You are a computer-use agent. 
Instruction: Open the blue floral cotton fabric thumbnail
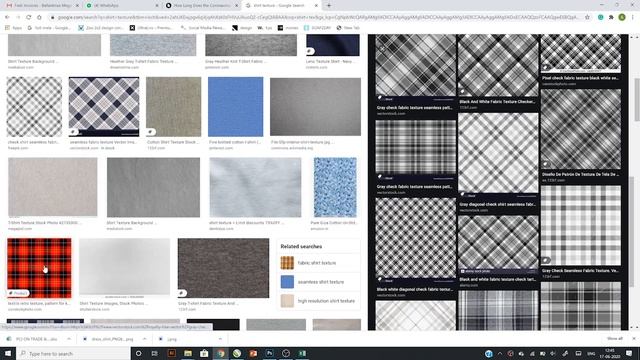click(x=335, y=187)
